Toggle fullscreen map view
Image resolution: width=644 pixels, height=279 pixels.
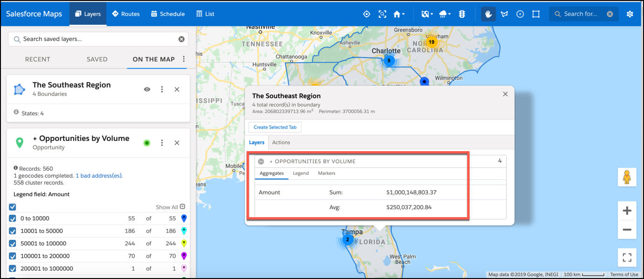pyautogui.click(x=627, y=257)
